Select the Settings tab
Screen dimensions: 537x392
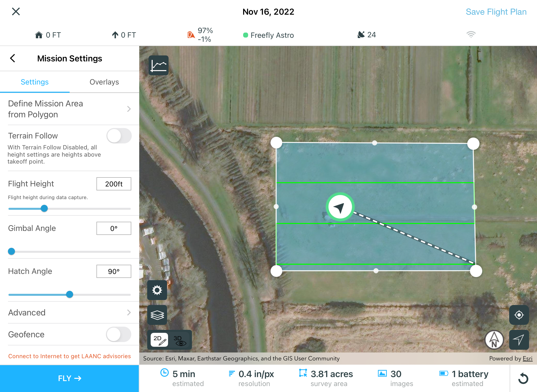click(35, 82)
